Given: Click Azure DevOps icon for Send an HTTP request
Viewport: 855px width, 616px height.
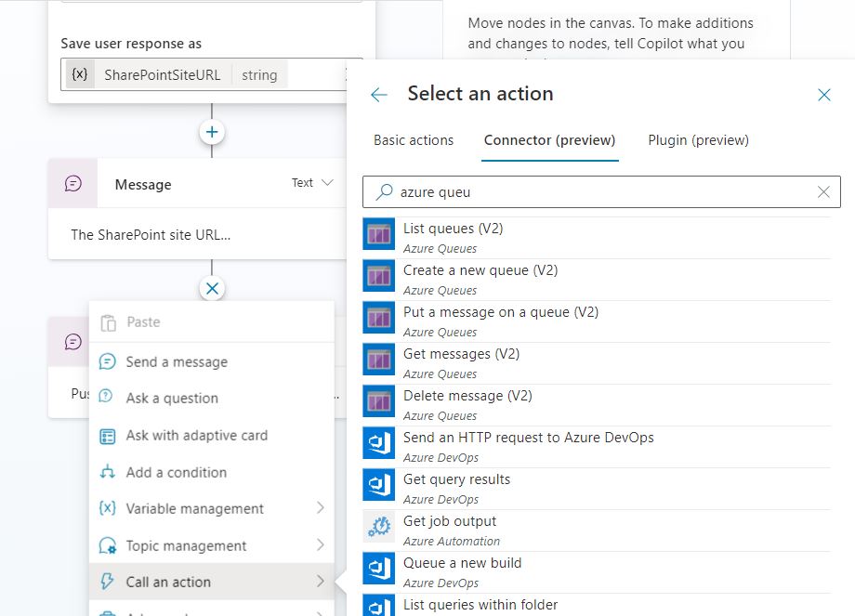Looking at the screenshot, I should point(379,443).
